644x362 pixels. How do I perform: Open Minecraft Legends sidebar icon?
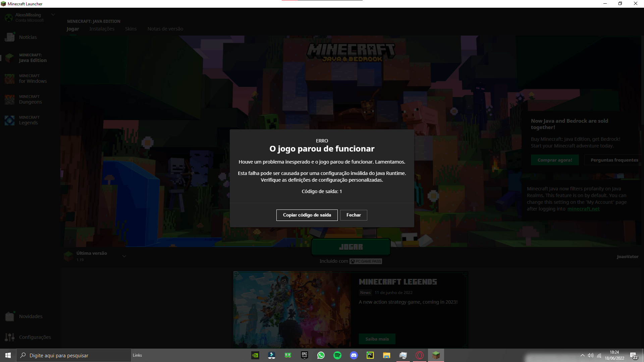(10, 120)
